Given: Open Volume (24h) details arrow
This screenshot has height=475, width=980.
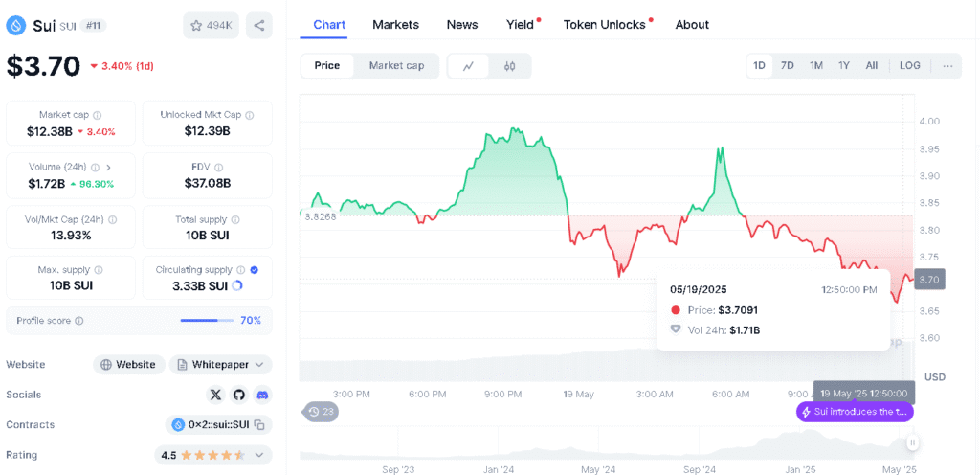Looking at the screenshot, I should tap(108, 168).
